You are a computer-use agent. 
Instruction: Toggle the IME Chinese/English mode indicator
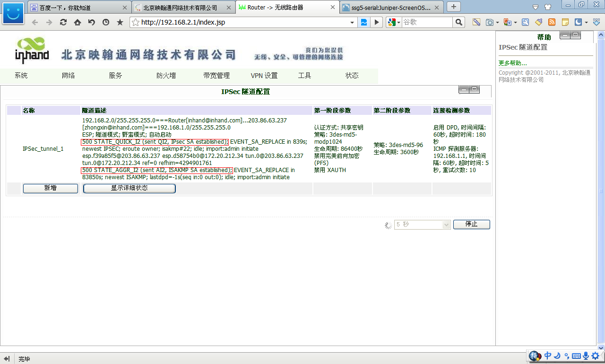click(x=548, y=355)
